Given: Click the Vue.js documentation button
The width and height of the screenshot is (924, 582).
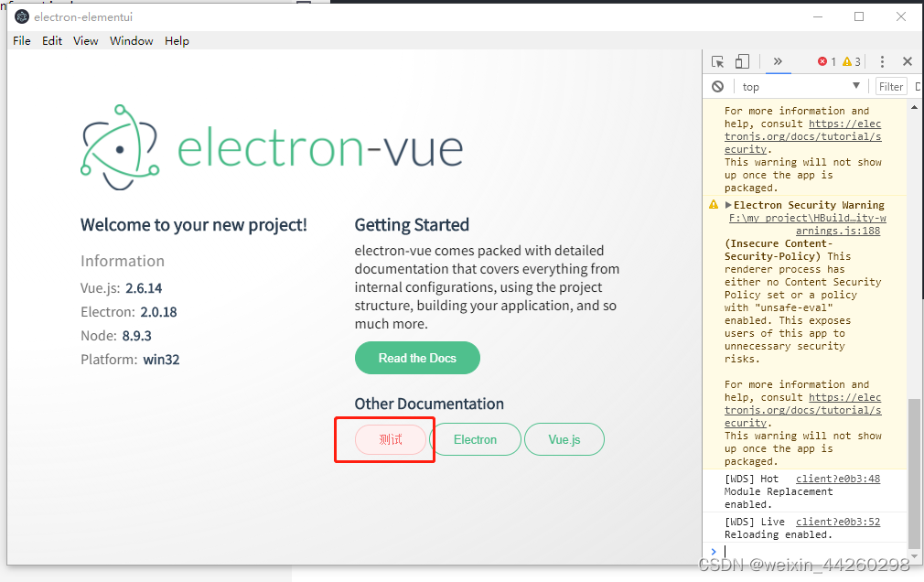Looking at the screenshot, I should point(564,439).
